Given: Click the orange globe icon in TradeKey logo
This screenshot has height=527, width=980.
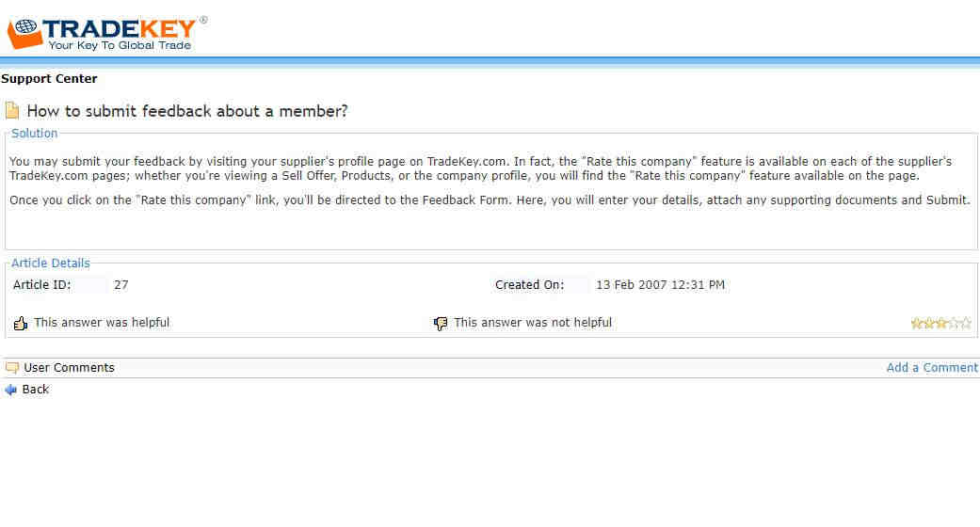Looking at the screenshot, I should coord(24,34).
